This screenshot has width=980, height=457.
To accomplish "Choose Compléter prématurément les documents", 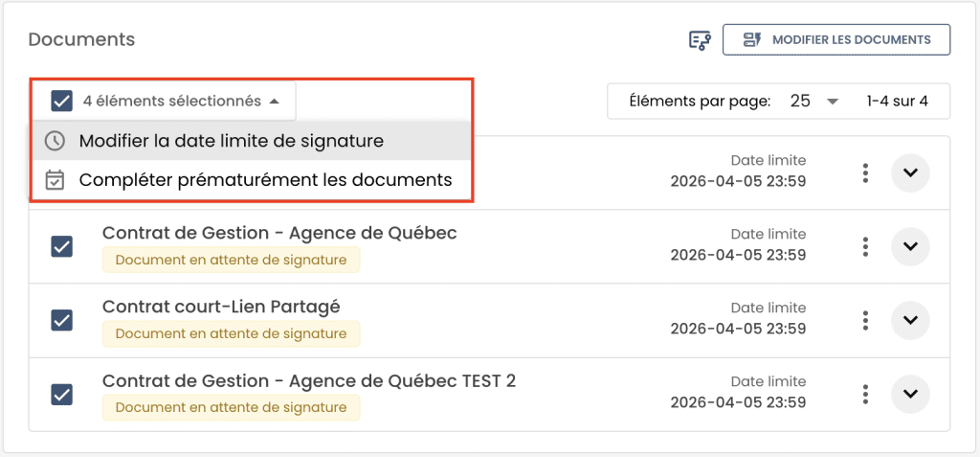I will (265, 179).
